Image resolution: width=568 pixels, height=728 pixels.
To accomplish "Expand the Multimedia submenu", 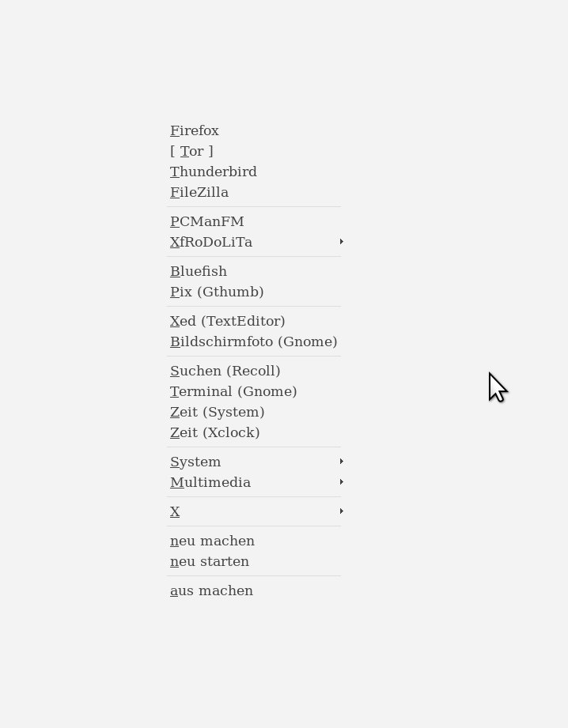I will (x=210, y=483).
